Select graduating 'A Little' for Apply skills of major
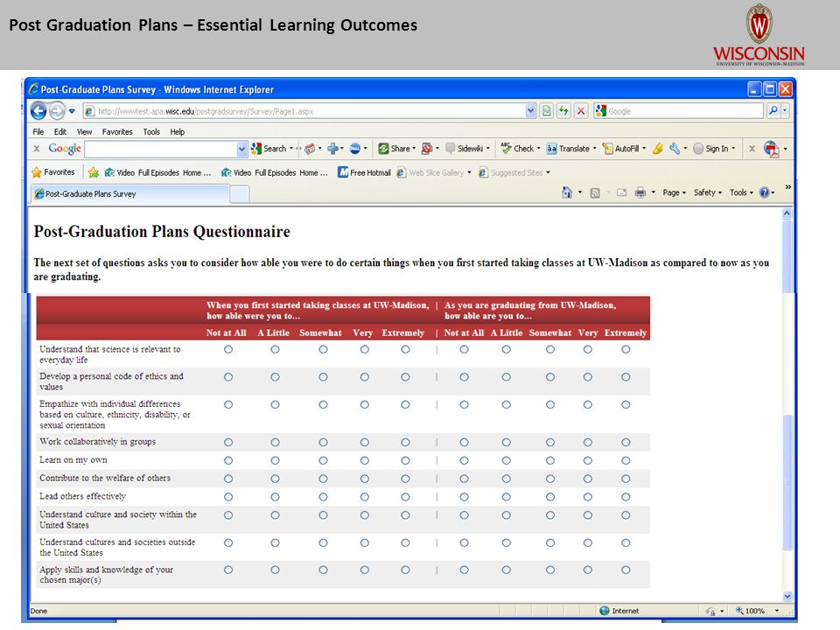The height and width of the screenshot is (630, 840). pyautogui.click(x=507, y=570)
